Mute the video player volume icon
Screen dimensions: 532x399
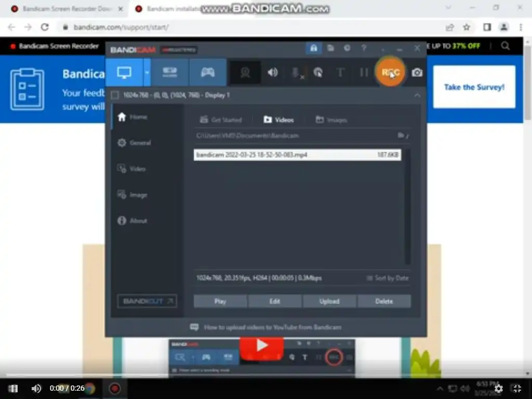[36, 389]
